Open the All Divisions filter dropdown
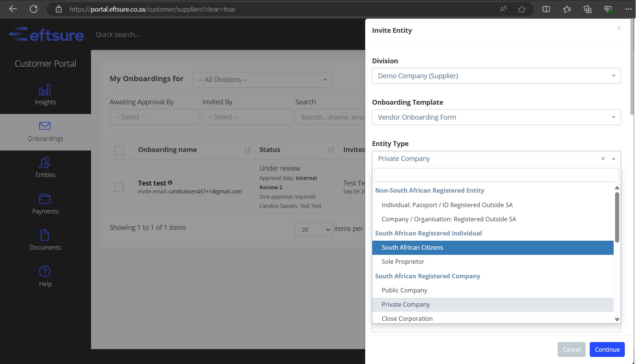The height and width of the screenshot is (364, 636). tap(262, 80)
